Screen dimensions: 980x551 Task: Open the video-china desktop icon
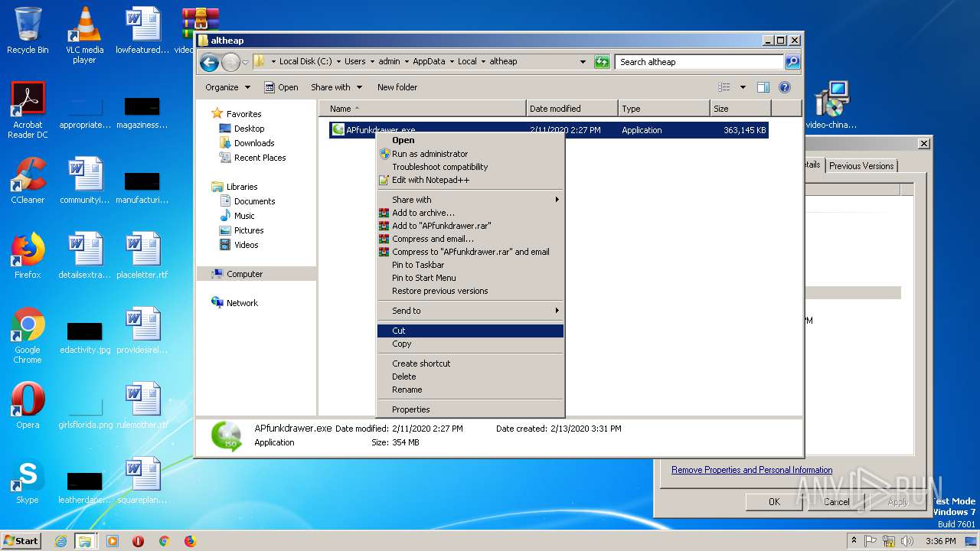coord(831,106)
